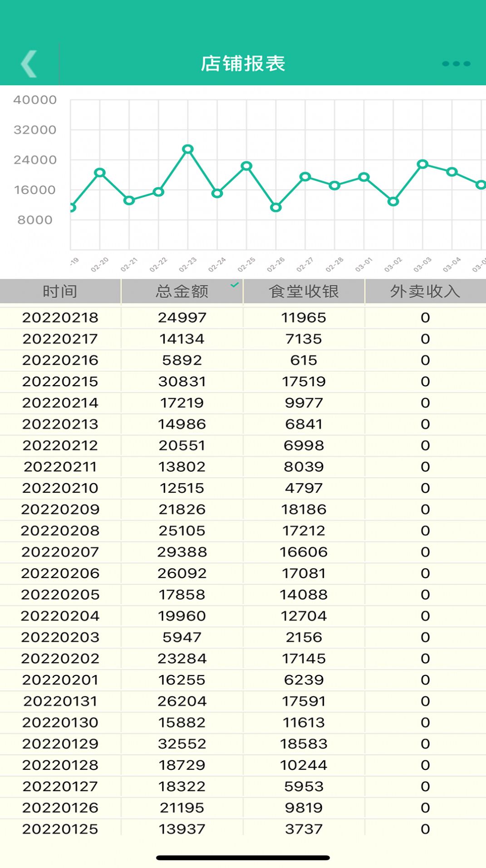This screenshot has width=486, height=868.
Task: Click the 02-26 low data point
Action: pos(276,208)
